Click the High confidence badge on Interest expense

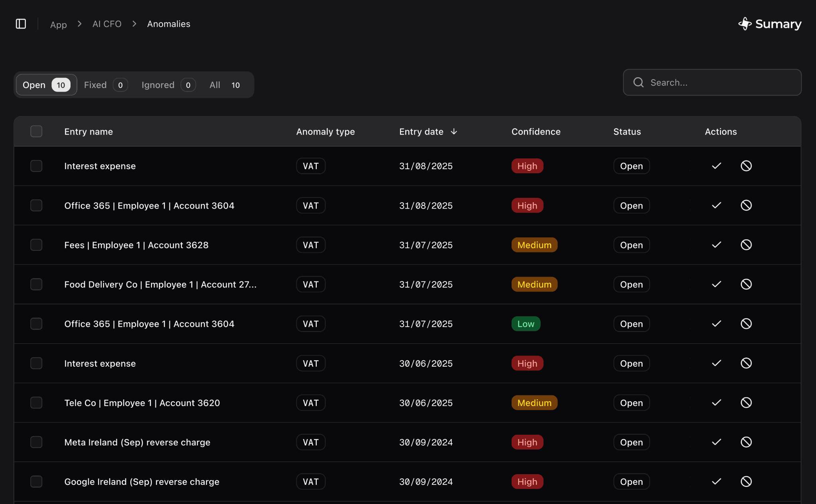[x=527, y=166]
